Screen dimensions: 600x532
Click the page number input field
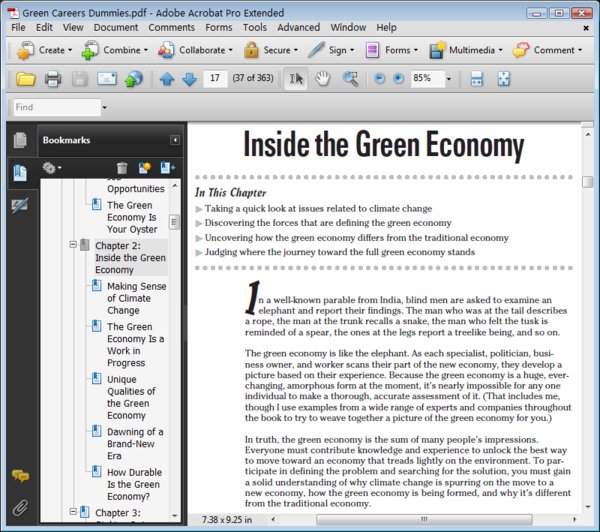215,79
